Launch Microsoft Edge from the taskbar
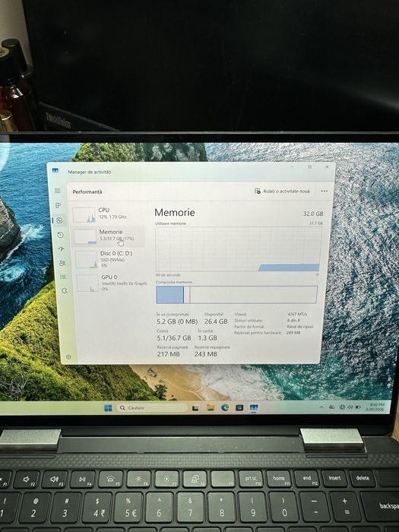 pos(225,407)
